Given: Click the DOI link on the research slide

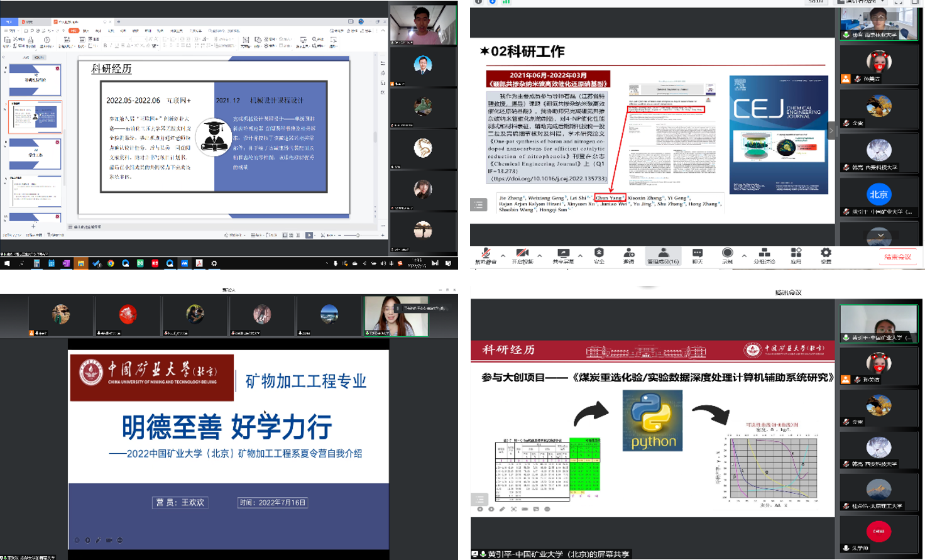Looking at the screenshot, I should point(548,178).
